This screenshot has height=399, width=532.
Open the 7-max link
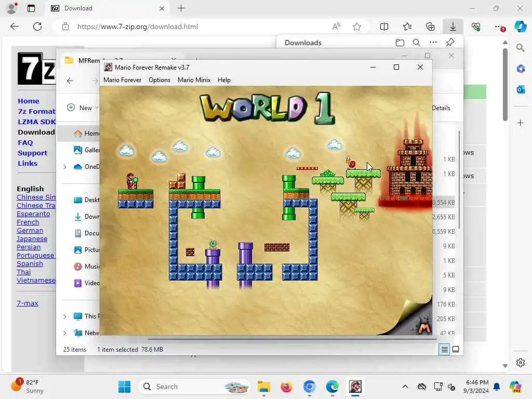28,303
